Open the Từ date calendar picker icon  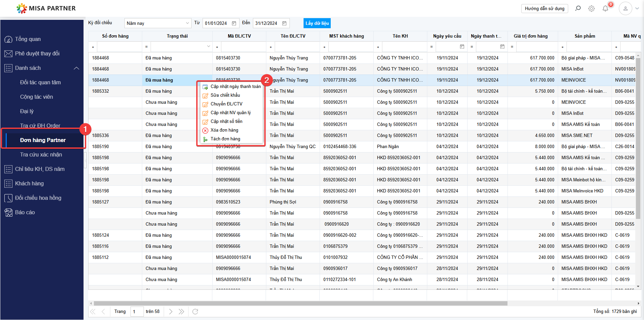234,23
